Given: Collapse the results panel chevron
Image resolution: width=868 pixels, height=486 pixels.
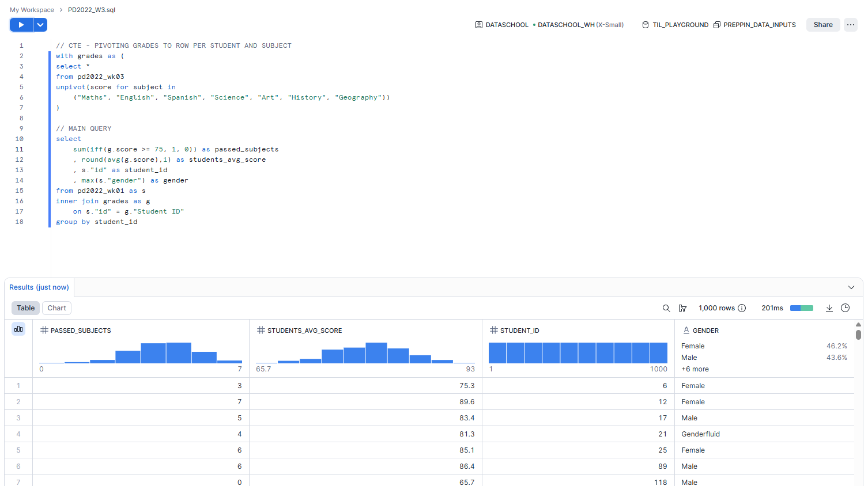Looking at the screenshot, I should (851, 287).
